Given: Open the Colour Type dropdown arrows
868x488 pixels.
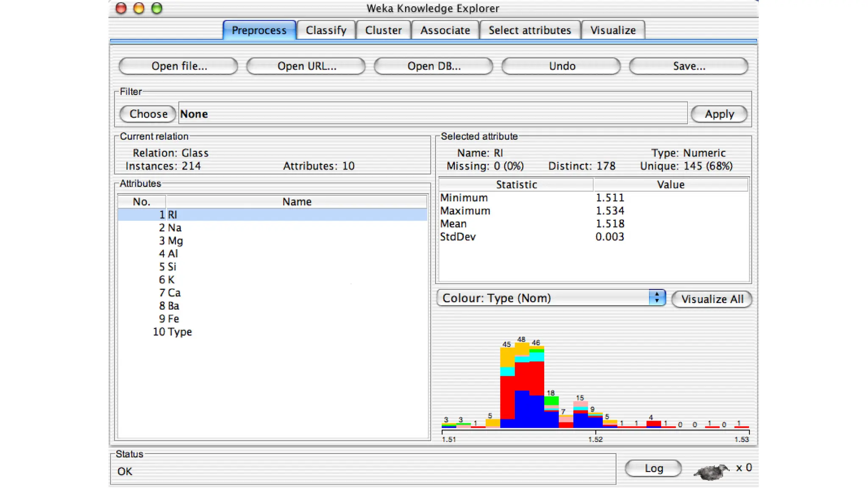Looking at the screenshot, I should click(x=657, y=298).
